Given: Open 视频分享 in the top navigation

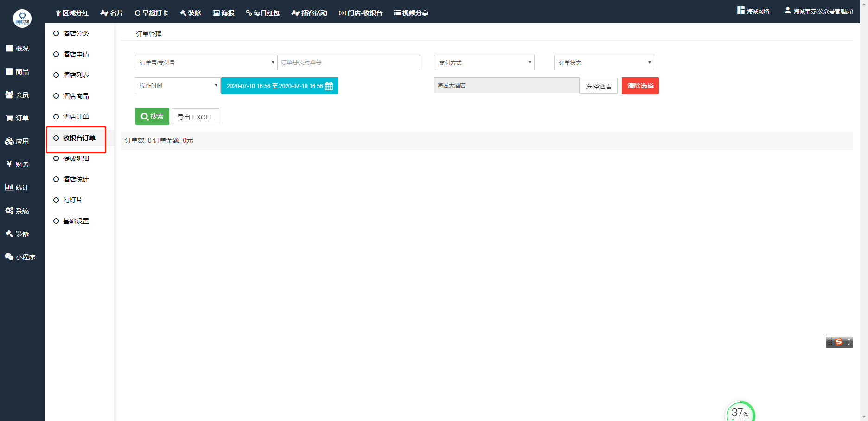Looking at the screenshot, I should point(411,13).
